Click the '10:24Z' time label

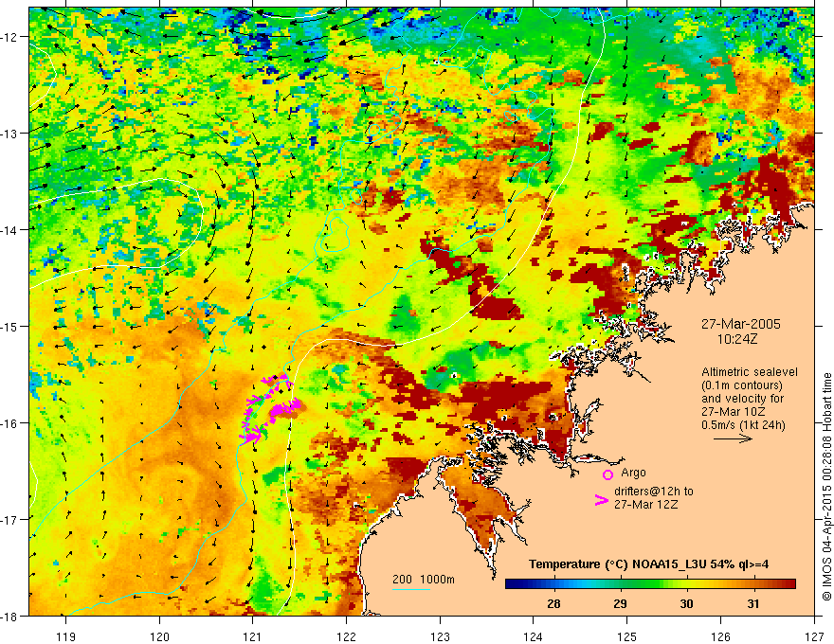pyautogui.click(x=736, y=339)
